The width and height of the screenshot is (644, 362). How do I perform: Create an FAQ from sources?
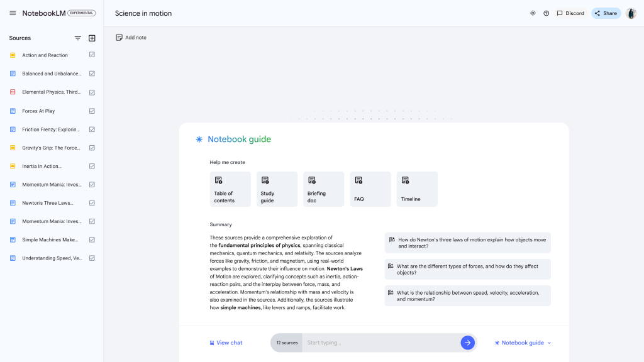pos(370,189)
